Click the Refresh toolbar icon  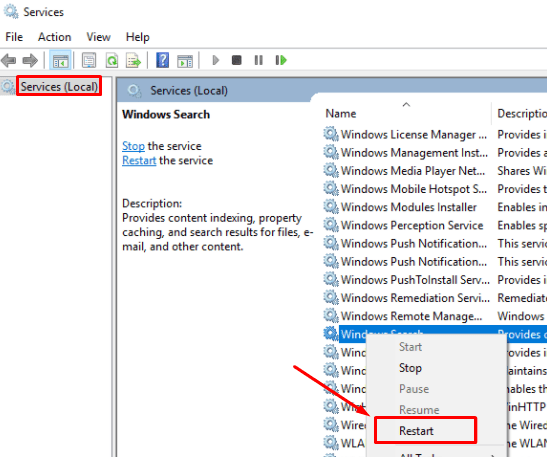click(112, 60)
